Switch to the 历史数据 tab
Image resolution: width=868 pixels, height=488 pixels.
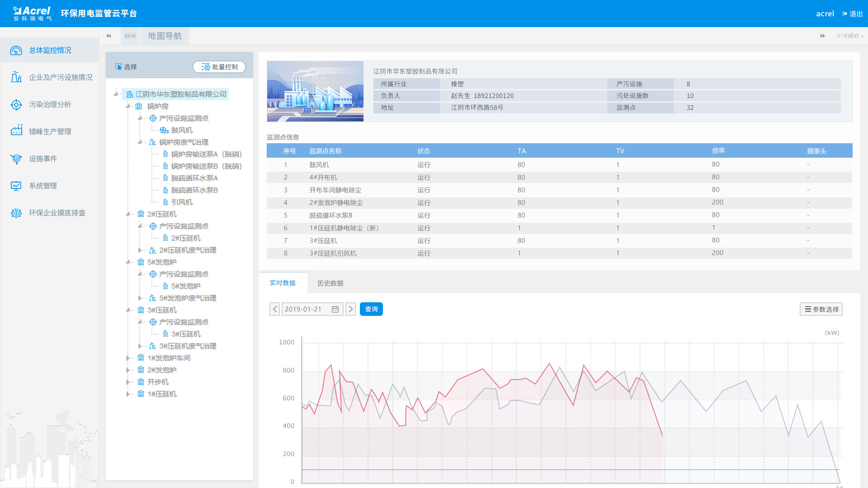pyautogui.click(x=330, y=283)
